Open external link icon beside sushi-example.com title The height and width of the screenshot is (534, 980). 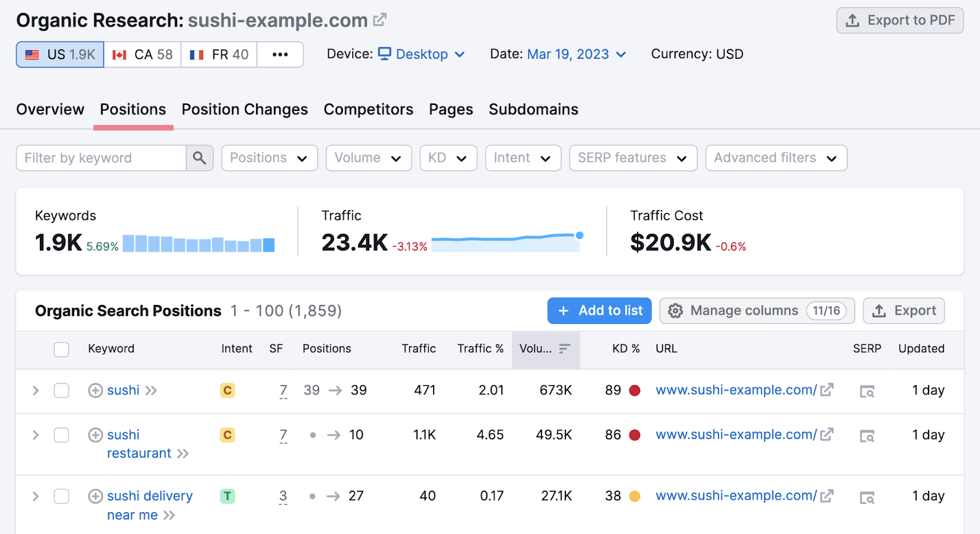[x=380, y=20]
